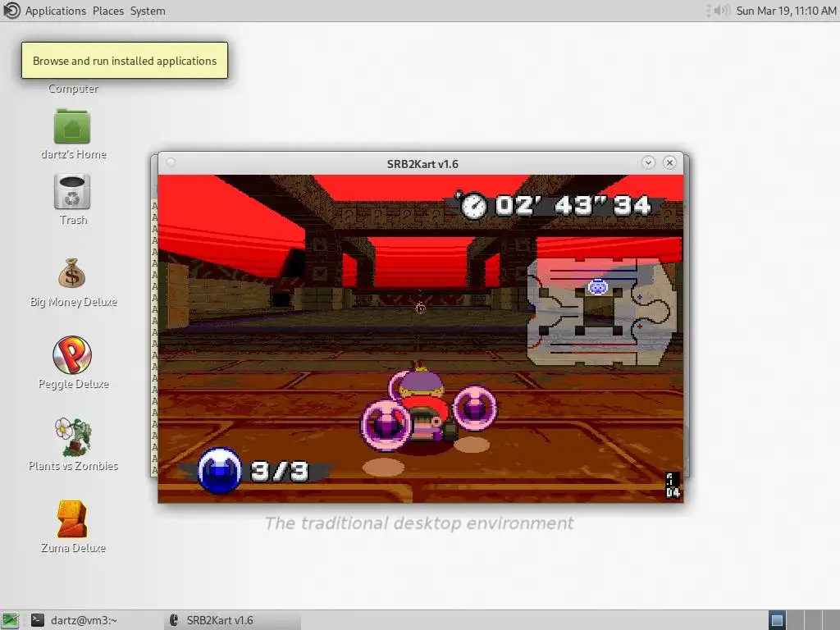Click the Computer desktop label

(x=73, y=89)
